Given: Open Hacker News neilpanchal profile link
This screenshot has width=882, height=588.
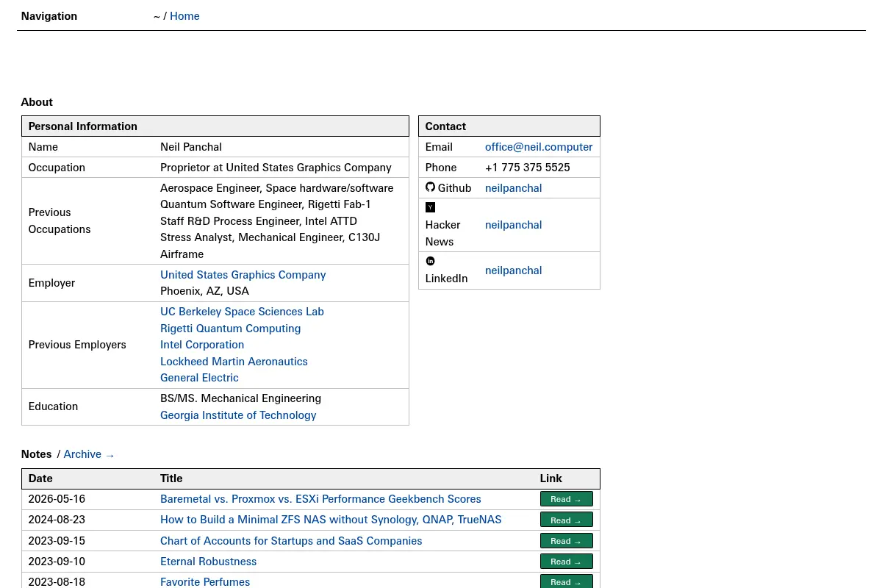Looking at the screenshot, I should (x=513, y=225).
